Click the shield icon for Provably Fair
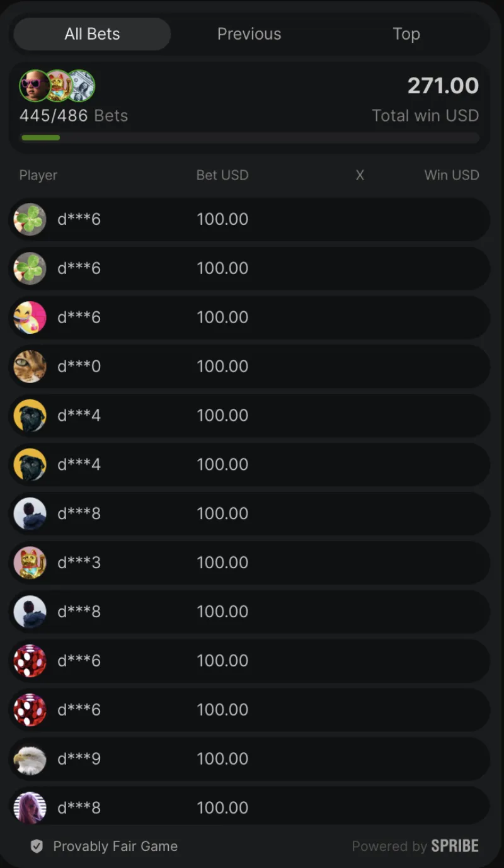This screenshot has height=868, width=504. (37, 847)
